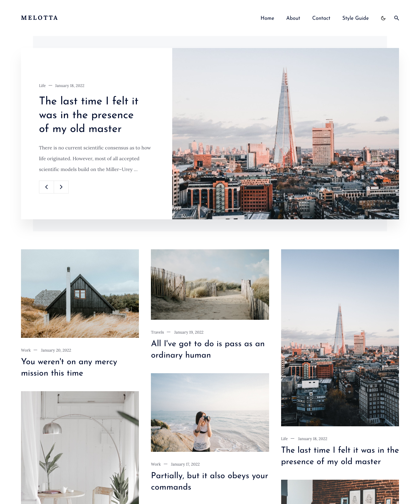420x504 pixels.
Task: Open the Style Guide page
Action: tap(355, 18)
